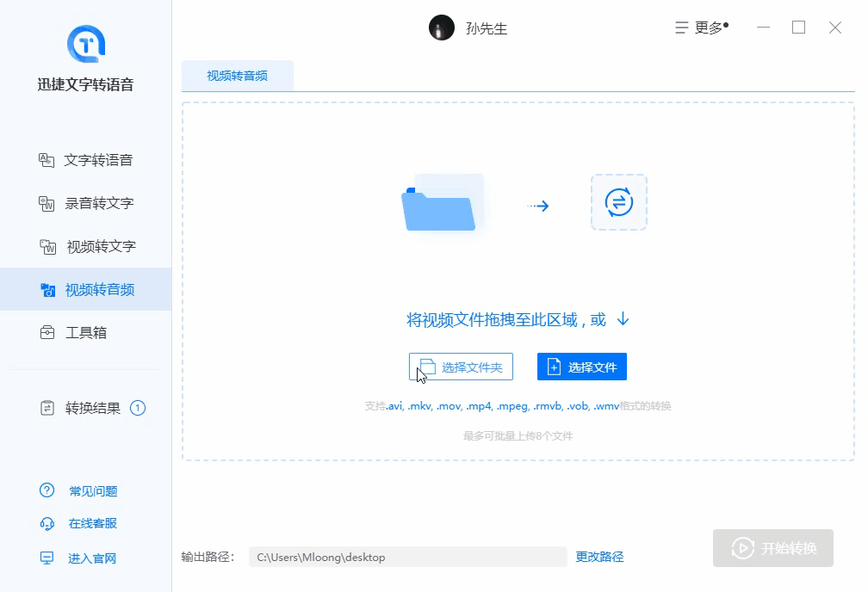This screenshot has width=868, height=592.
Task: Click the 最多可批量上传8个文件 hint
Action: 518,436
